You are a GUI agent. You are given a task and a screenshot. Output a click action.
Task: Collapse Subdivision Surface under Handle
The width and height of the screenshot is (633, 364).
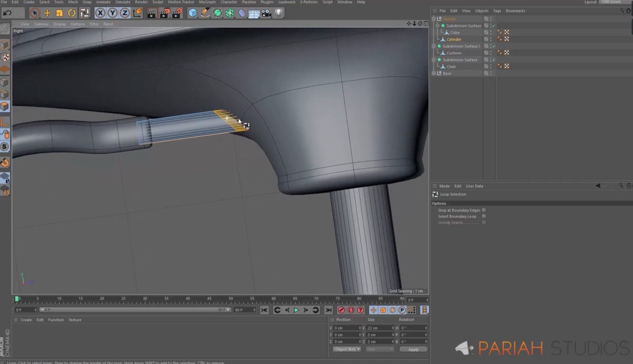pos(437,26)
